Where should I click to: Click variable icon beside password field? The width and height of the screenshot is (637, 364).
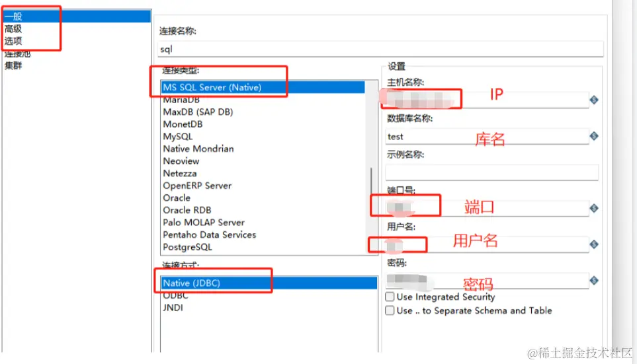point(594,280)
